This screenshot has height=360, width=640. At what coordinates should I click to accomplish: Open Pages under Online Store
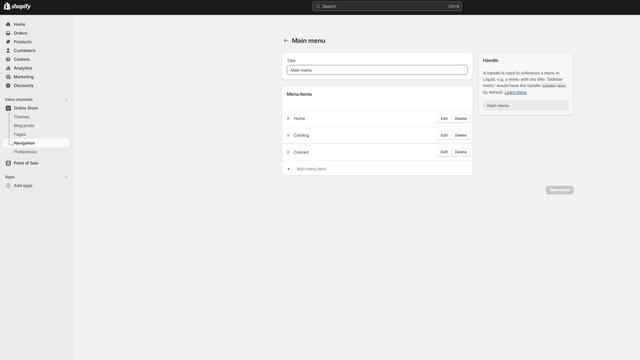coord(20,134)
